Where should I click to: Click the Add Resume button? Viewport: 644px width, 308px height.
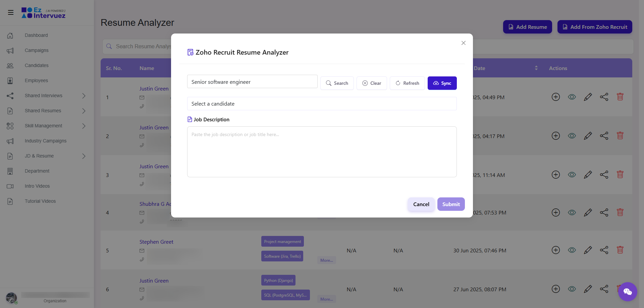click(528, 27)
